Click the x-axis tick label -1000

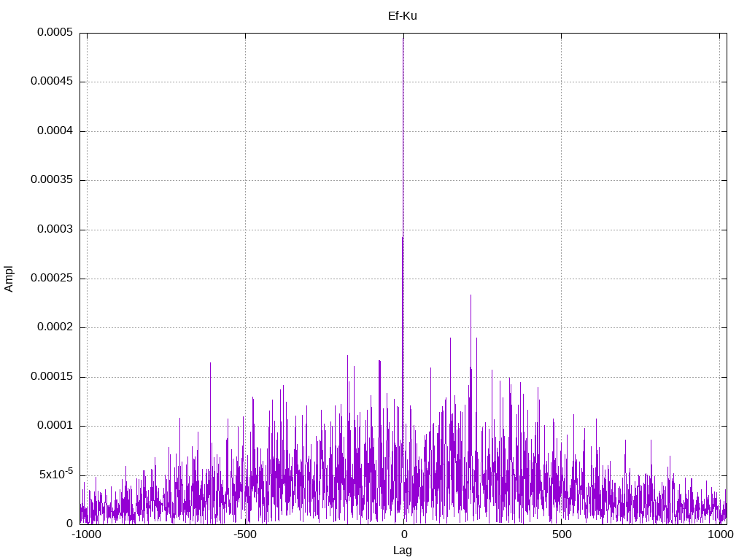pyautogui.click(x=87, y=534)
